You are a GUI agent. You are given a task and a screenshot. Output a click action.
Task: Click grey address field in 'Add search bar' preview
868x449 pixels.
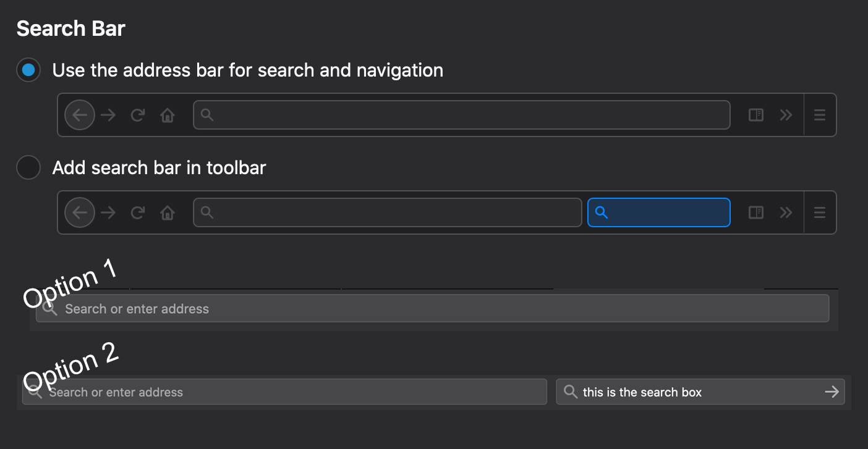point(388,212)
